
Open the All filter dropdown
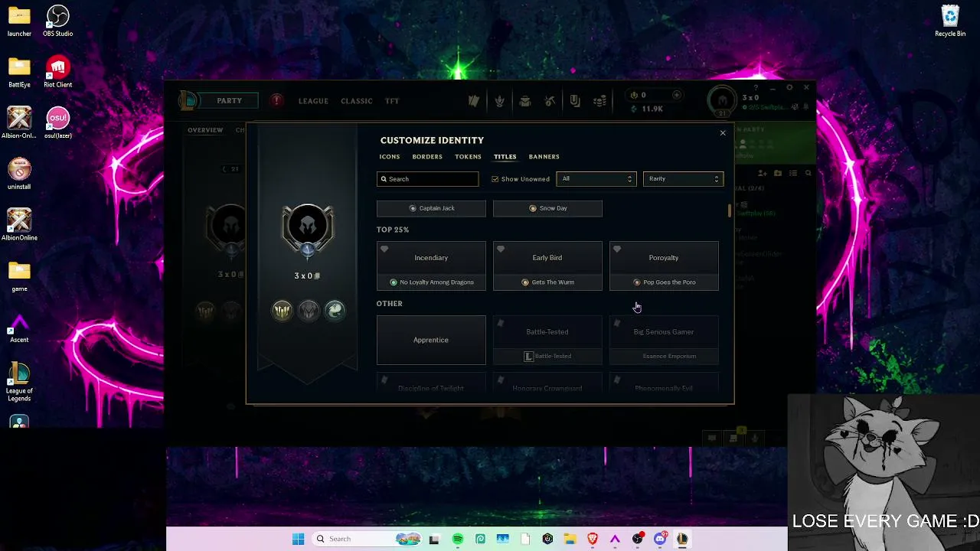coord(596,179)
